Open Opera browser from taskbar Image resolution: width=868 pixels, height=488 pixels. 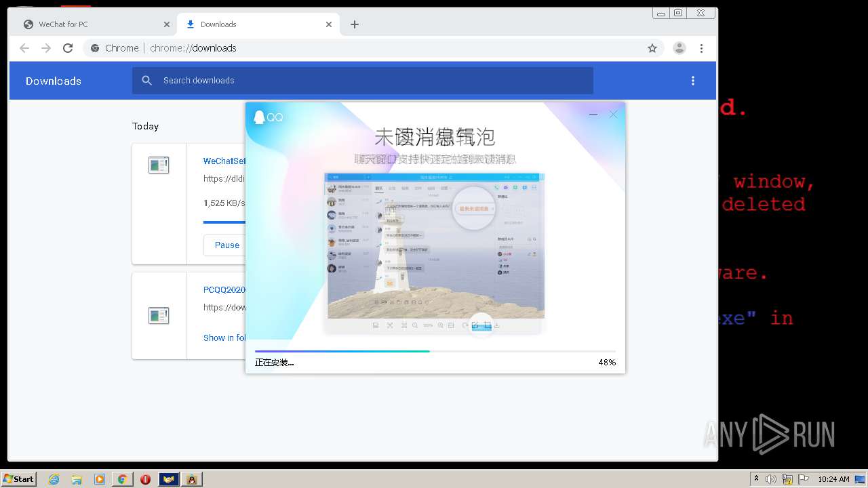click(x=145, y=479)
